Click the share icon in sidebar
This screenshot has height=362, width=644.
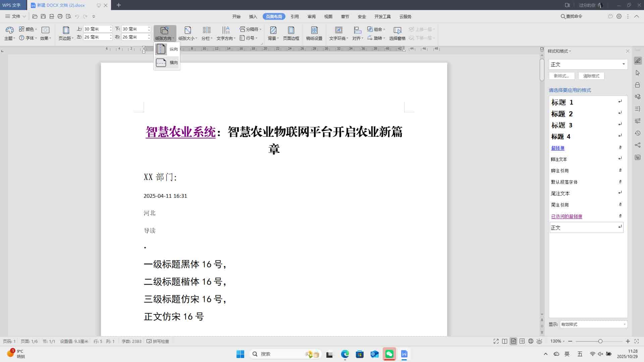(x=638, y=145)
